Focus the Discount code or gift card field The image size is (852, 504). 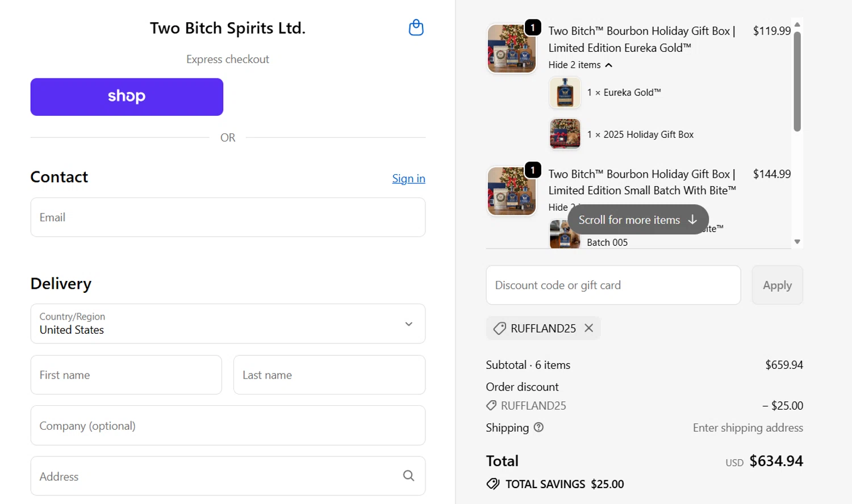(613, 285)
